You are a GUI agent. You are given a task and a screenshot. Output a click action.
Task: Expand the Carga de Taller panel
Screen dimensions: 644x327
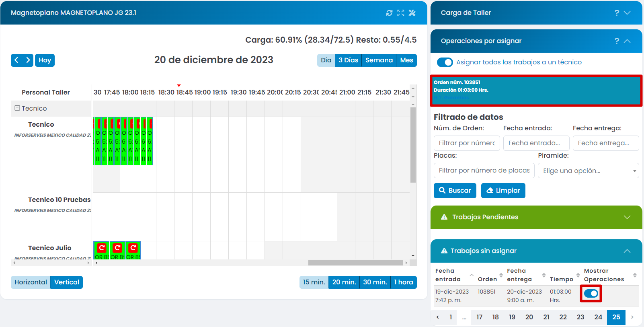pos(627,13)
